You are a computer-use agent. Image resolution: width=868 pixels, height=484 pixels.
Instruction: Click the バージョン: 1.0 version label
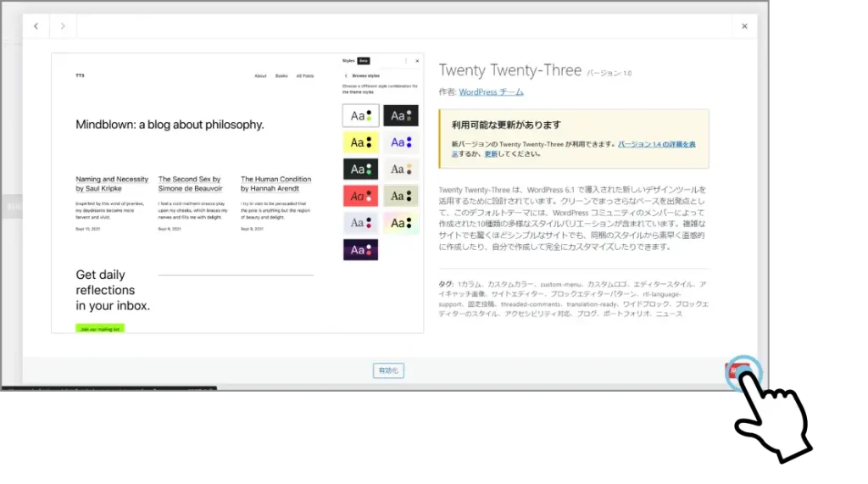pos(609,73)
